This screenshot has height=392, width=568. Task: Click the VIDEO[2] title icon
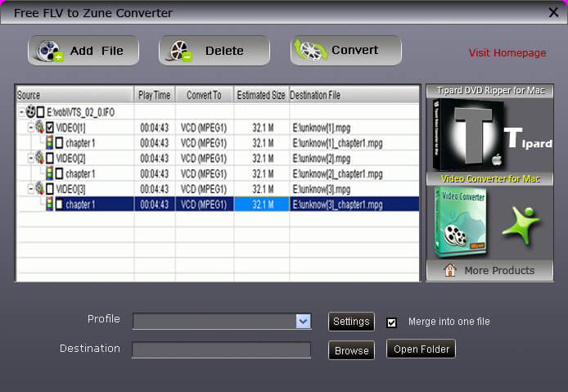pos(39,158)
